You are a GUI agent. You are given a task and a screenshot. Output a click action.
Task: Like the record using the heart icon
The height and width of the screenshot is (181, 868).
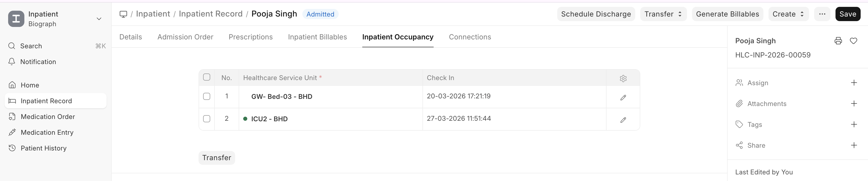(854, 40)
